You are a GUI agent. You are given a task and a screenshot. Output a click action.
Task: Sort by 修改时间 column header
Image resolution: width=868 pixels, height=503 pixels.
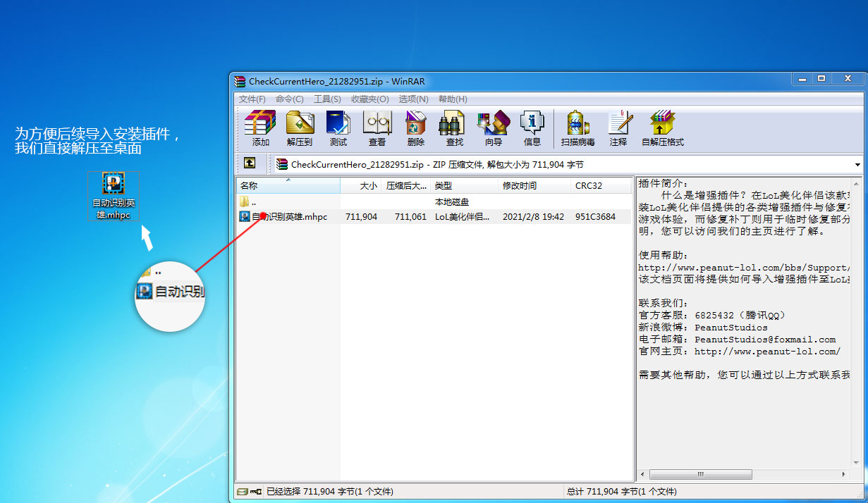point(534,186)
